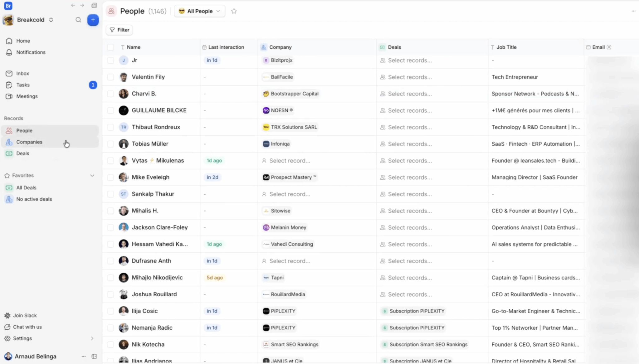
Task: Click the Prospect Mastery company chip
Action: tap(290, 177)
